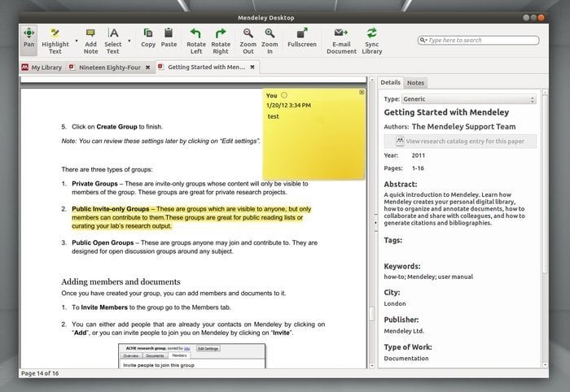Screen dimensions: 570x392
Task: Click the document pane vertical scrollbar thumb
Action: point(372,314)
